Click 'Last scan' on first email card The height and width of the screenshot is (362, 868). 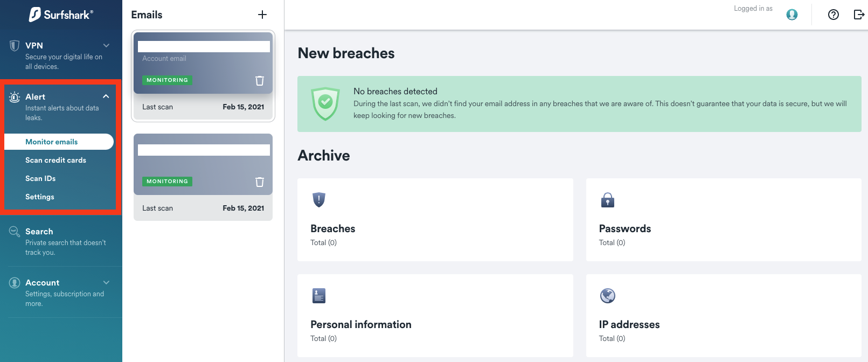(157, 107)
